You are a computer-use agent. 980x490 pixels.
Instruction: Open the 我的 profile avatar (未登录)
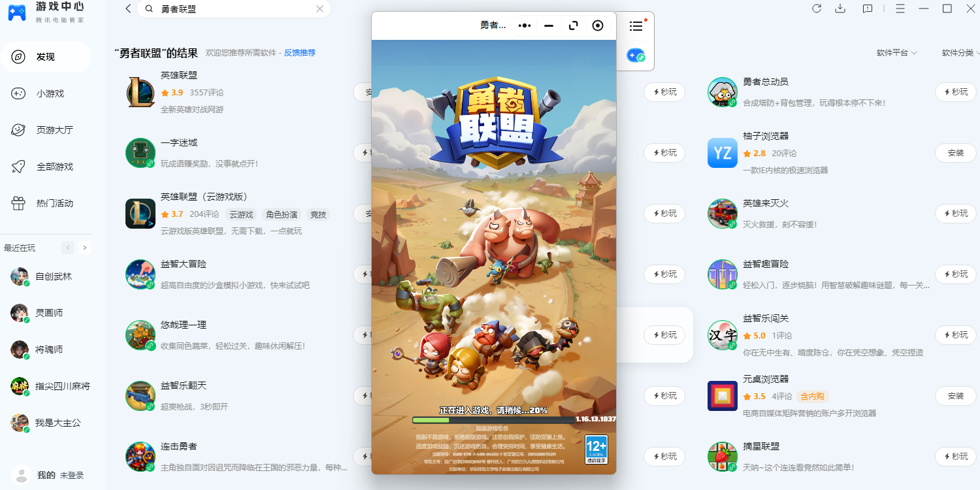coord(22,475)
